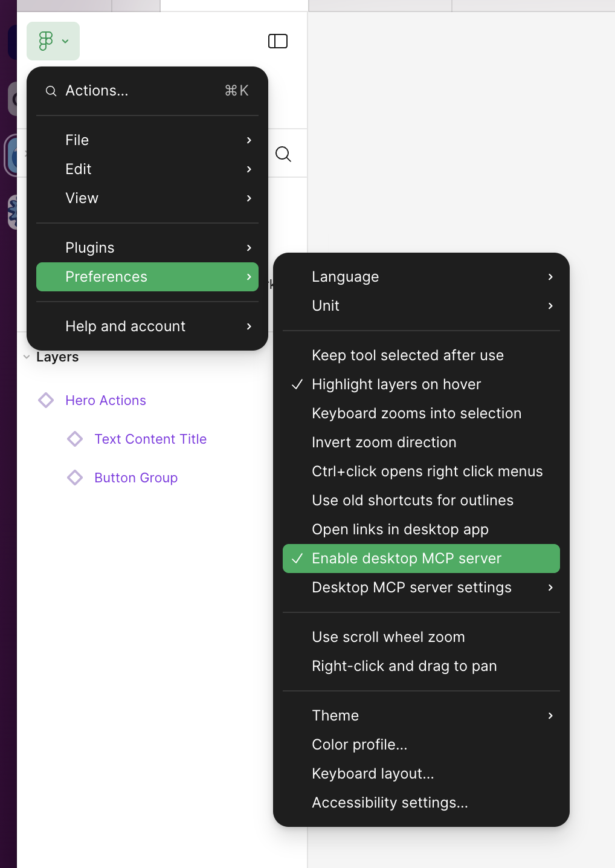Open Help and account options
Viewport: 615px width, 868px height.
click(x=125, y=326)
